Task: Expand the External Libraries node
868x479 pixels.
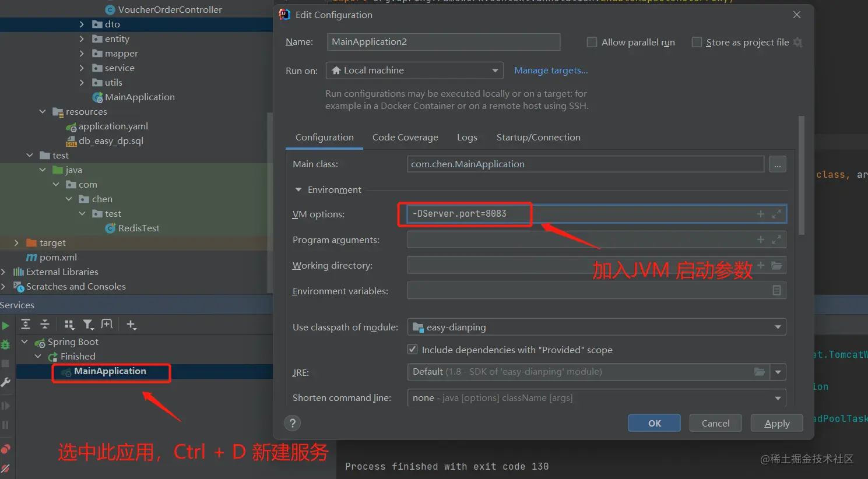Action: (x=3, y=272)
